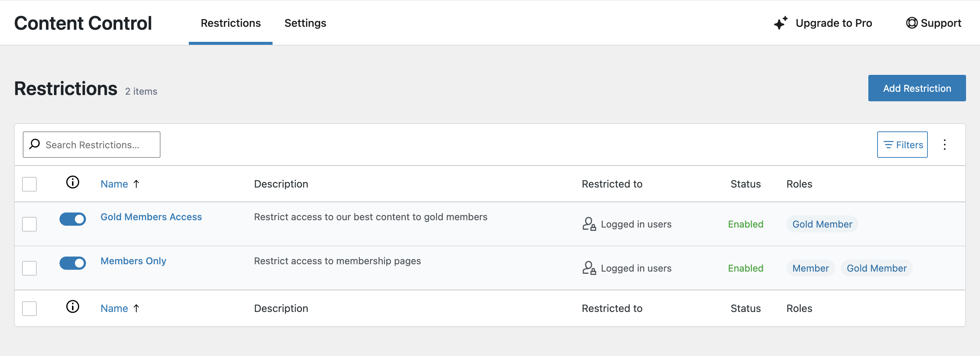Viewport: 980px width, 356px height.
Task: Click the user-lock icon in Members Only row
Action: click(x=589, y=268)
